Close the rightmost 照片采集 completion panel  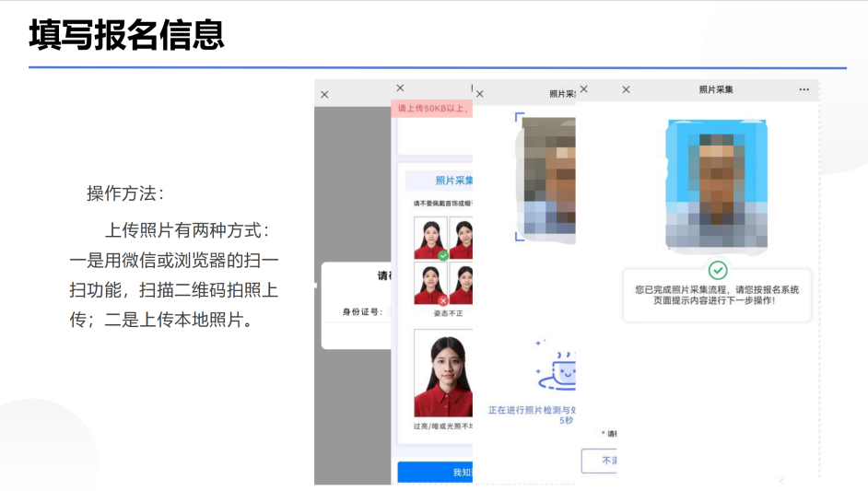[626, 89]
